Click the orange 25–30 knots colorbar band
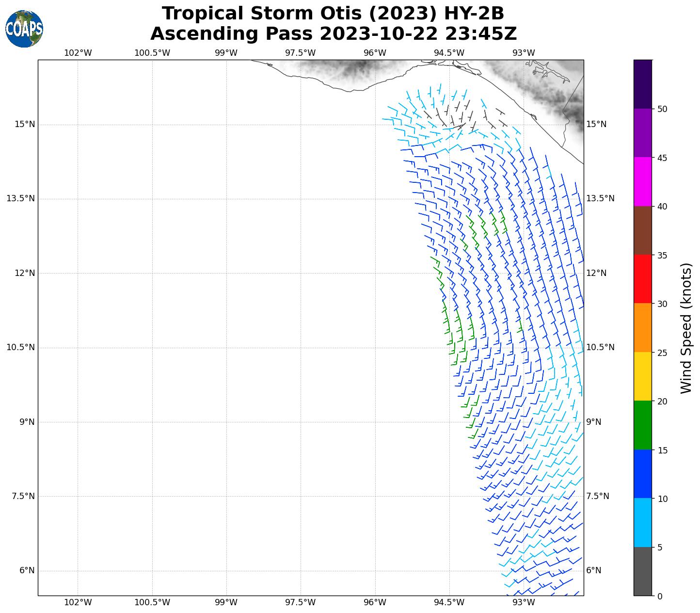Image resolution: width=700 pixels, height=613 pixels. (x=642, y=328)
